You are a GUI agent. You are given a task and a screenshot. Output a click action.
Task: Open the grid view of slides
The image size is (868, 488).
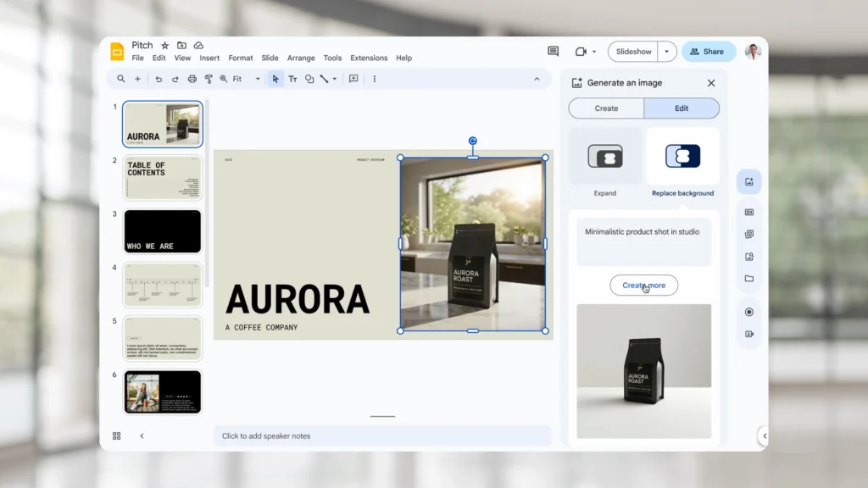click(117, 436)
